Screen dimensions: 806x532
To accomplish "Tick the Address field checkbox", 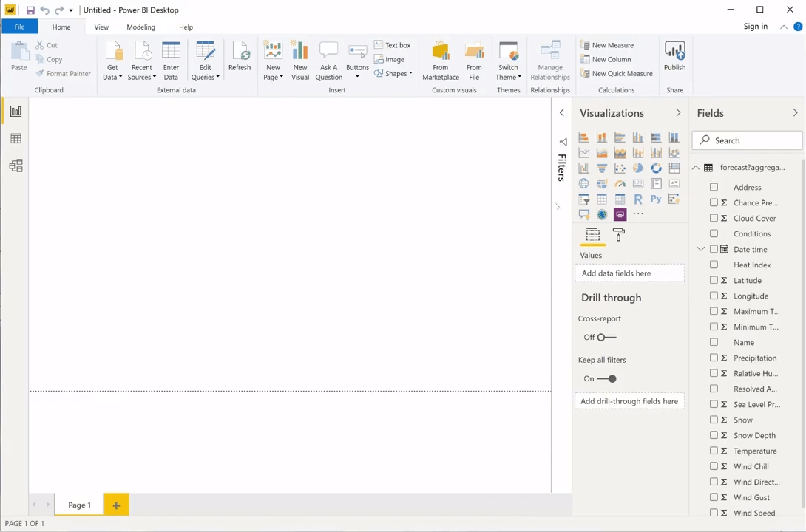I will coord(714,187).
